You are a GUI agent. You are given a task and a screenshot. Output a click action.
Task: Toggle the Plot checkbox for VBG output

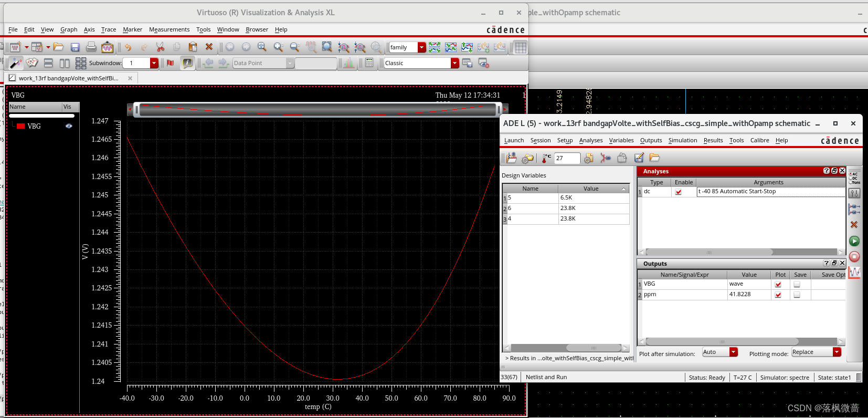click(778, 284)
